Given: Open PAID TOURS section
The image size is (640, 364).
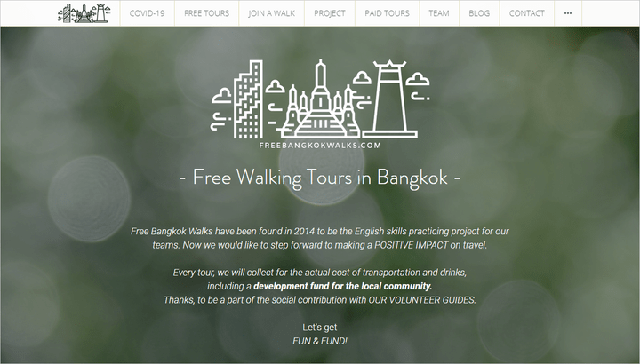Looking at the screenshot, I should pyautogui.click(x=387, y=13).
